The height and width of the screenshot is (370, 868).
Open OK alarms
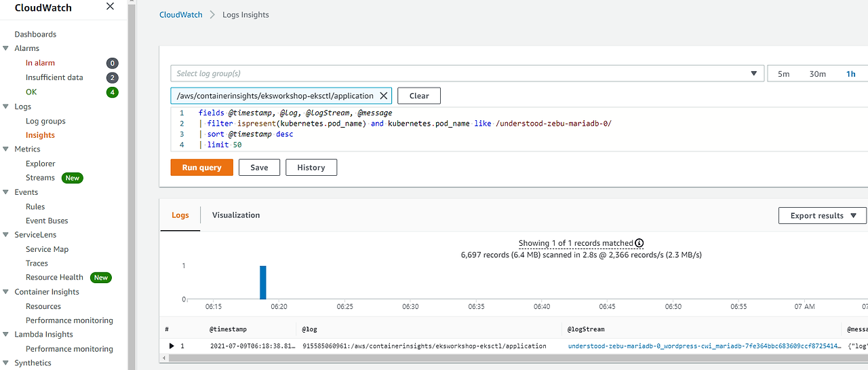(31, 92)
